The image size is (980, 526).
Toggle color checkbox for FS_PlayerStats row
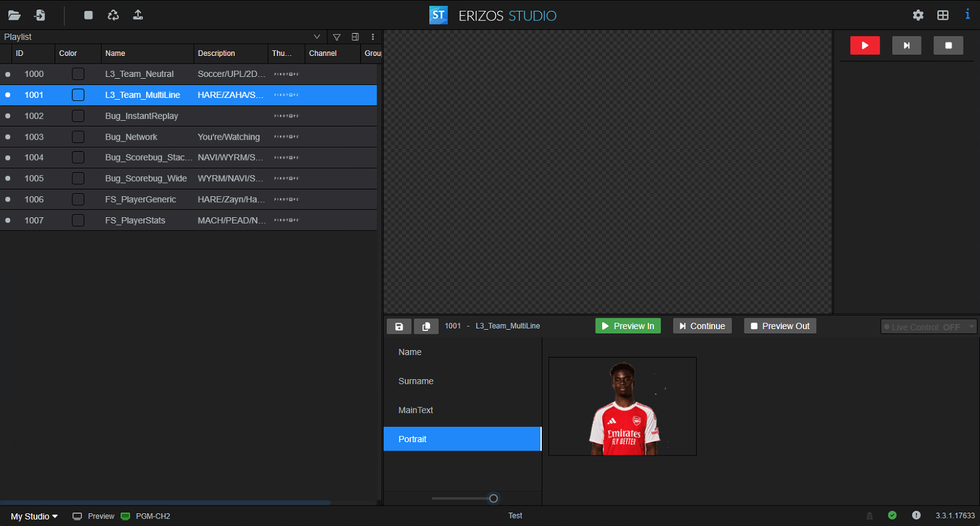pos(78,220)
